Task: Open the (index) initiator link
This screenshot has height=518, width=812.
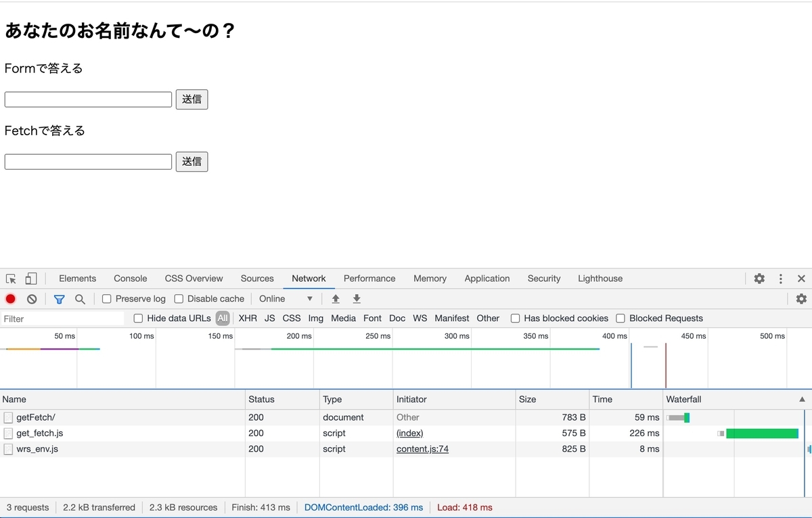Action: point(409,433)
